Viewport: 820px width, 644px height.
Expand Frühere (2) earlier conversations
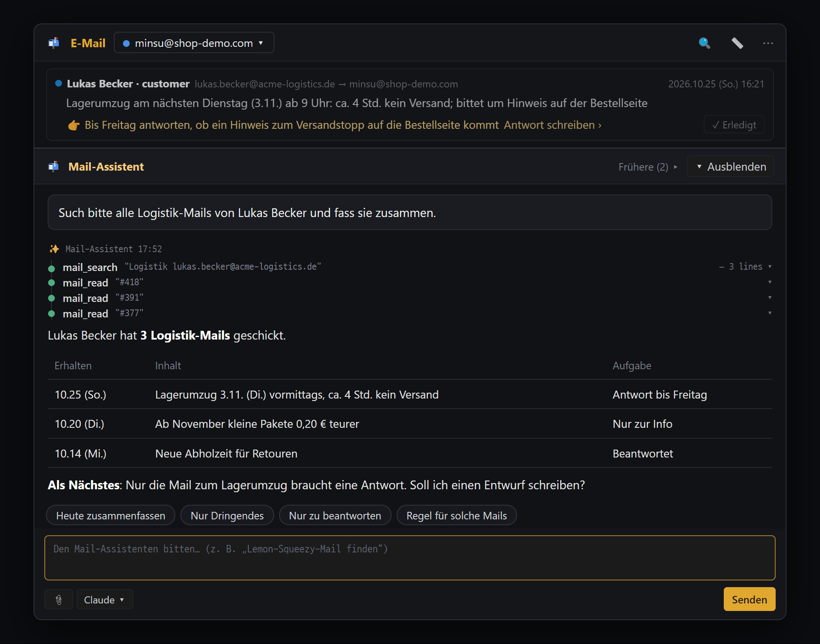pyautogui.click(x=648, y=167)
